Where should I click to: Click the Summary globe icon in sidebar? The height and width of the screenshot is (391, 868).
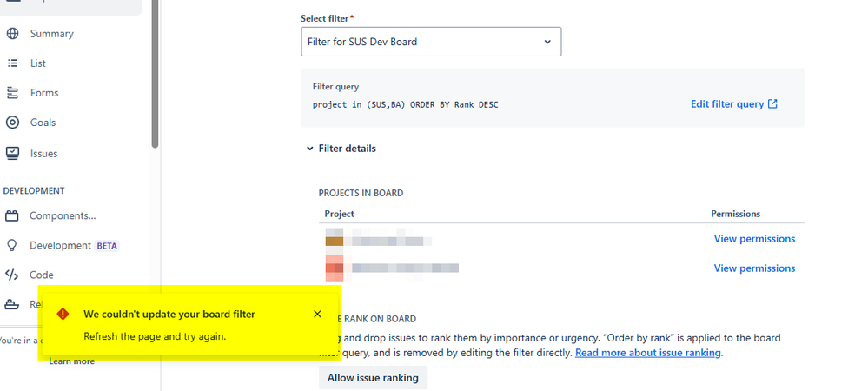(x=12, y=34)
